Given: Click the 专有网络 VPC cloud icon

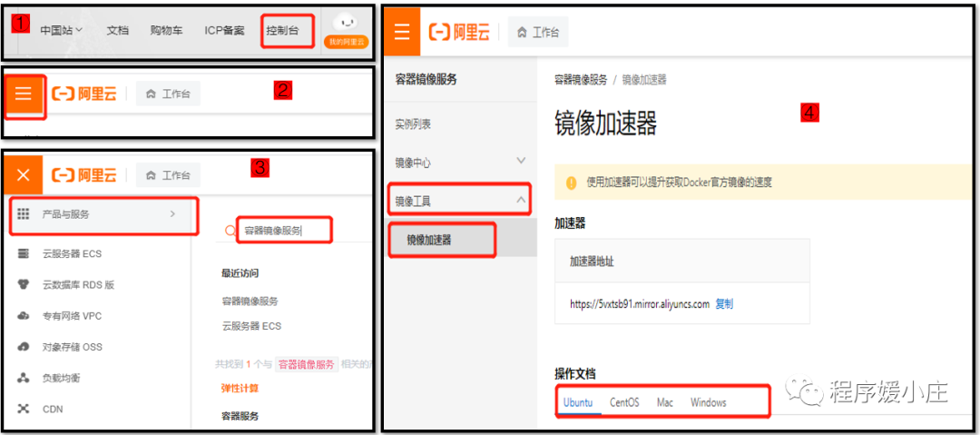Looking at the screenshot, I should (x=24, y=316).
